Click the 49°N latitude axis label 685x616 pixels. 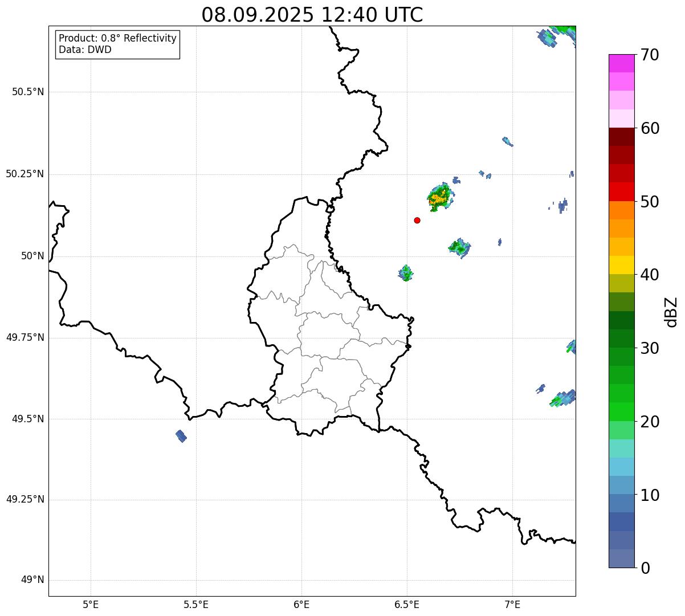pyautogui.click(x=32, y=580)
